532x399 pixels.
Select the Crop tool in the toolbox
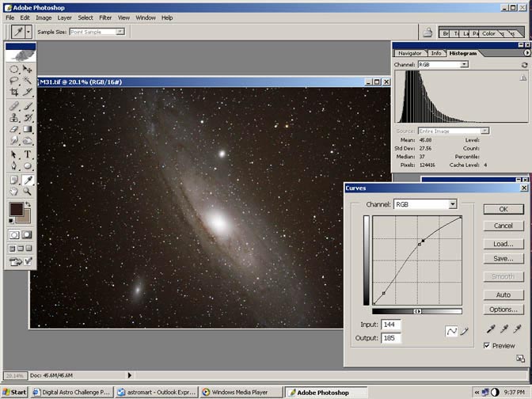[13, 92]
